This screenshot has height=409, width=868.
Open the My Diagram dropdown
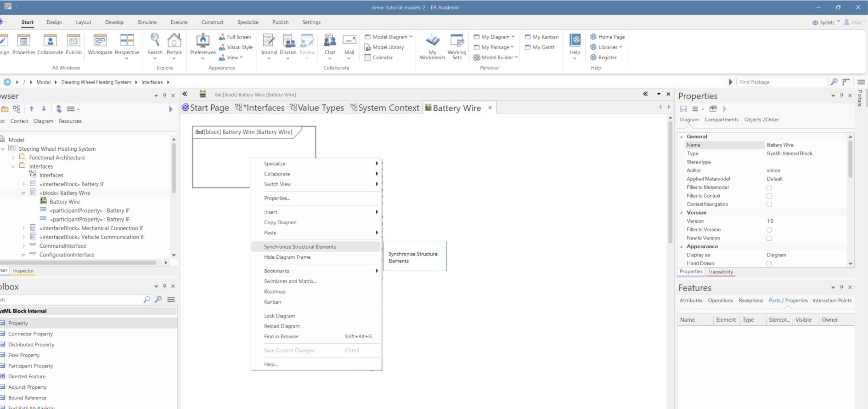[x=496, y=37]
